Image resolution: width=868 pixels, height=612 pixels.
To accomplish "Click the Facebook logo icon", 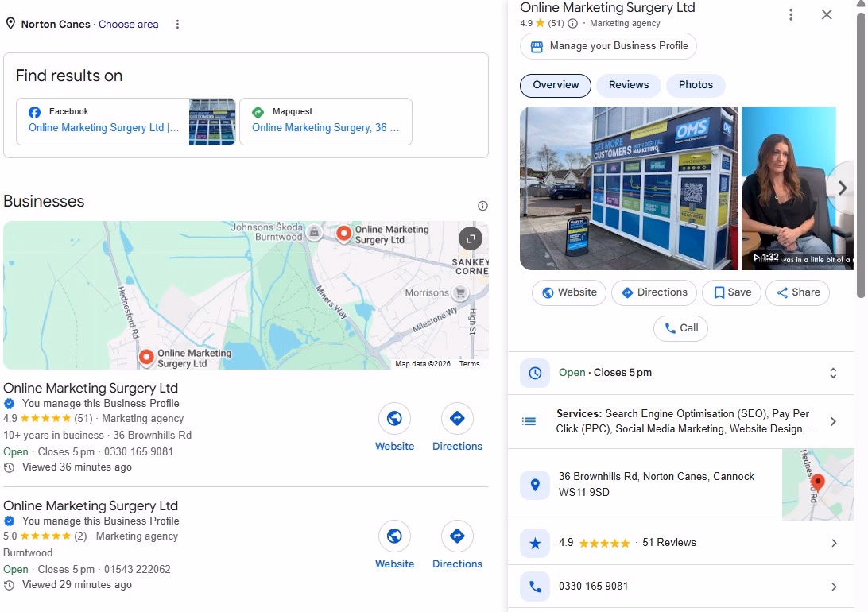I will click(x=34, y=112).
